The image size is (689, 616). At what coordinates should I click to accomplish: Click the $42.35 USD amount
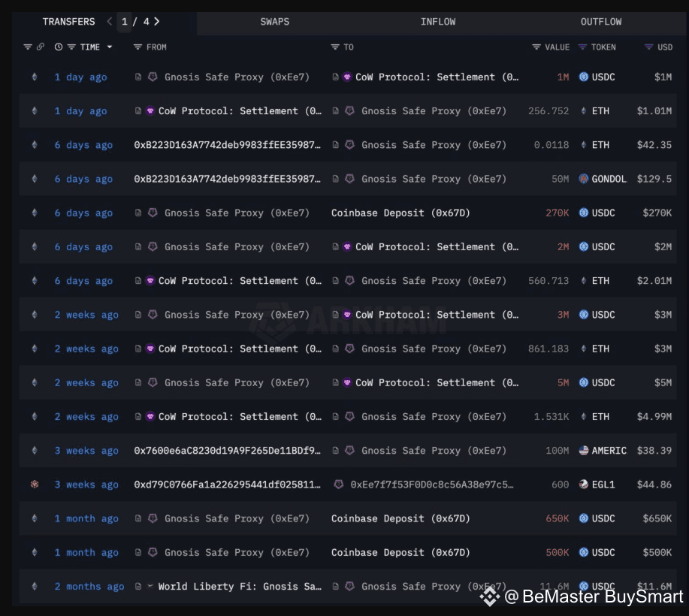(654, 145)
